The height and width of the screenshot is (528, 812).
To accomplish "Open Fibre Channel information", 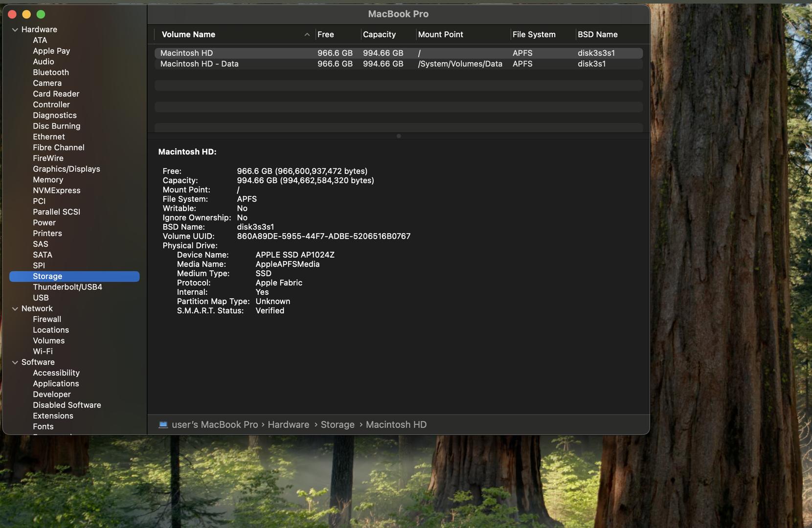I will [59, 148].
